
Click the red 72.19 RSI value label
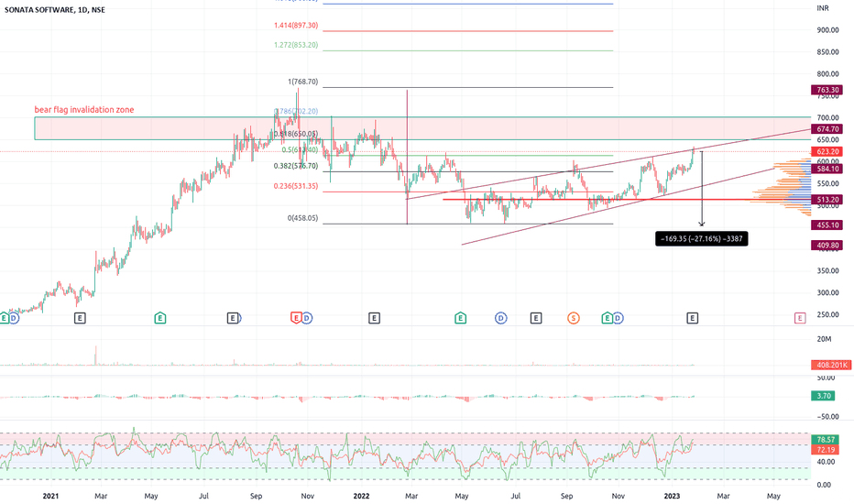[825, 450]
